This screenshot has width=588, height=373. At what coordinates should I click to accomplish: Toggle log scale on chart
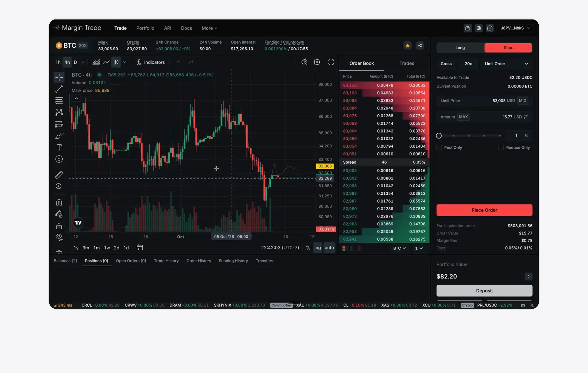[x=317, y=247]
